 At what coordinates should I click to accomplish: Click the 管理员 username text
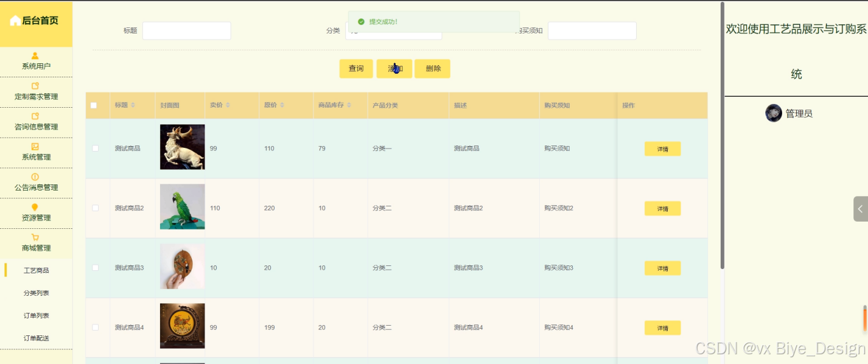tap(799, 113)
